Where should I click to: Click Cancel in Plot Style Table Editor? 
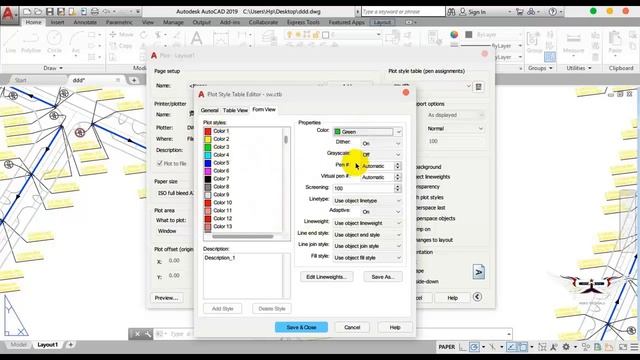click(352, 327)
